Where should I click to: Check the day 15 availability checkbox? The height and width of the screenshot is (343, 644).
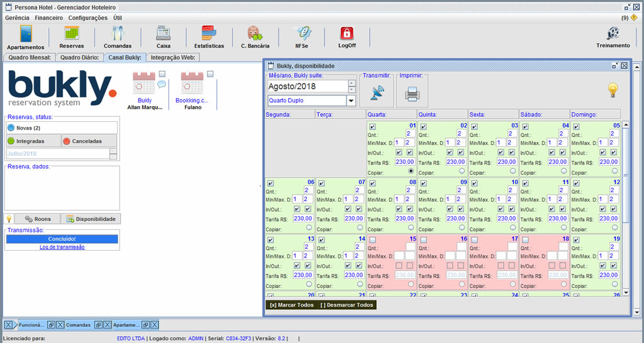coord(372,240)
